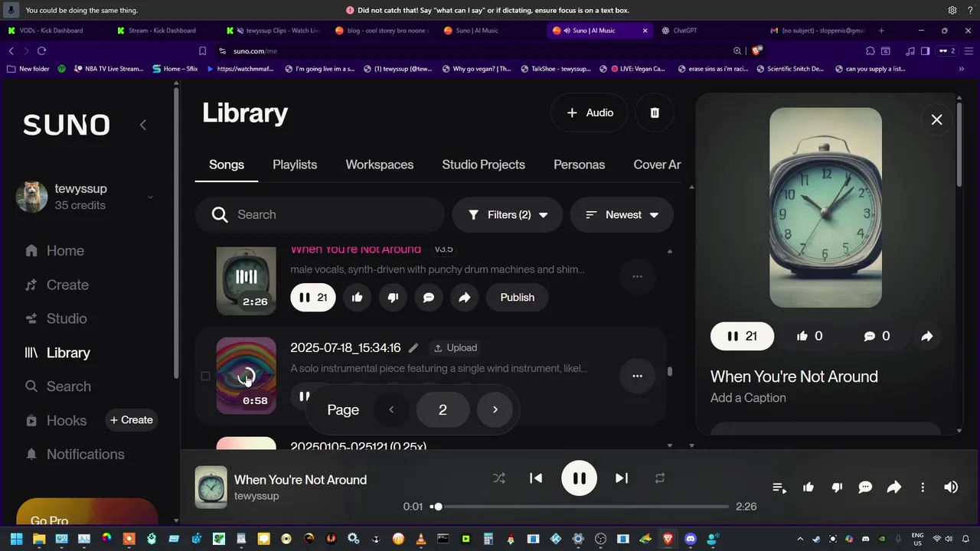Pause When You're Not Around in song list

click(313, 297)
